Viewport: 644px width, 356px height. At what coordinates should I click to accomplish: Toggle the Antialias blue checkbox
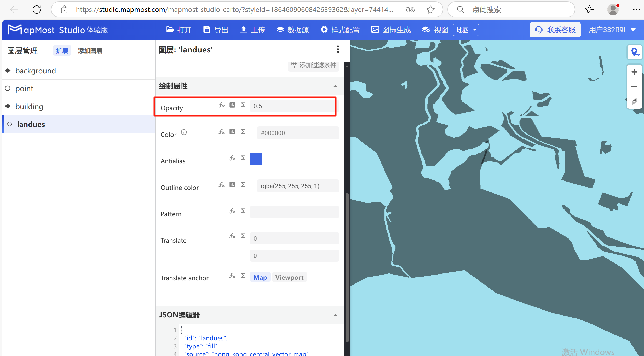coord(256,159)
